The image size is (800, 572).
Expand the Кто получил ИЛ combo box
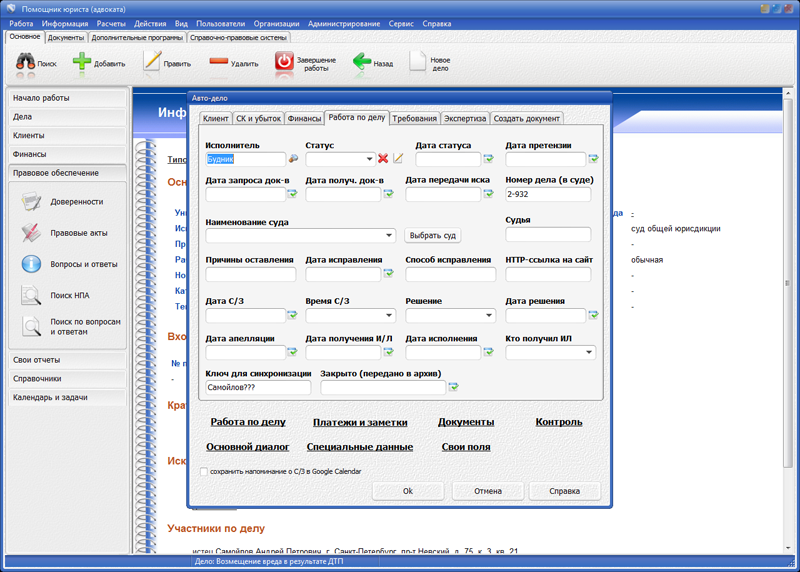click(x=589, y=352)
